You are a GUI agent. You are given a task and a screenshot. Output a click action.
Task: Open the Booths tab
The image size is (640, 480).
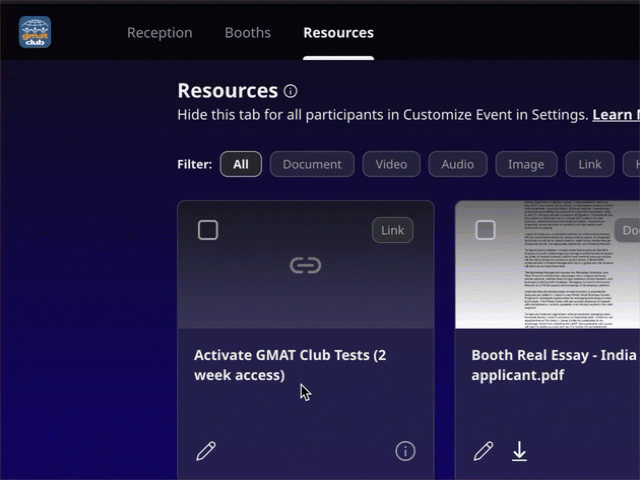tap(247, 33)
